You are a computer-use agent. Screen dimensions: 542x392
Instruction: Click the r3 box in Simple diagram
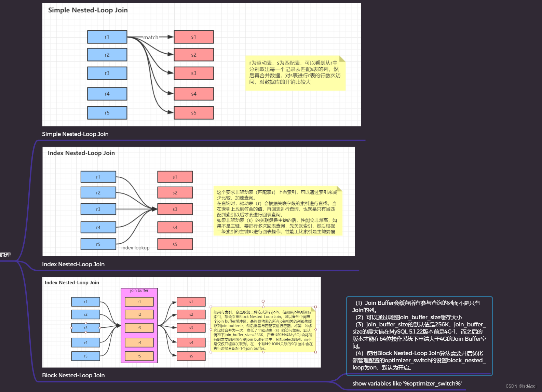107,73
